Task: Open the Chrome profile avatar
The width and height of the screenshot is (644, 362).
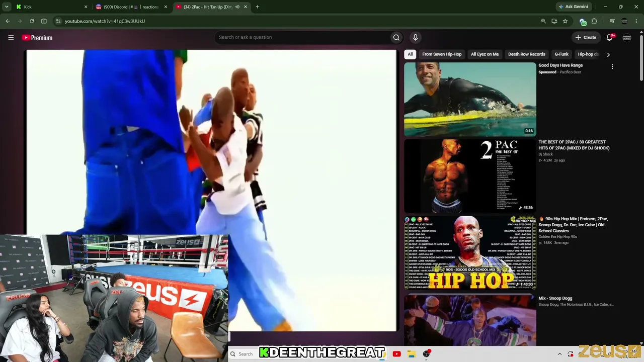Action: (x=624, y=21)
